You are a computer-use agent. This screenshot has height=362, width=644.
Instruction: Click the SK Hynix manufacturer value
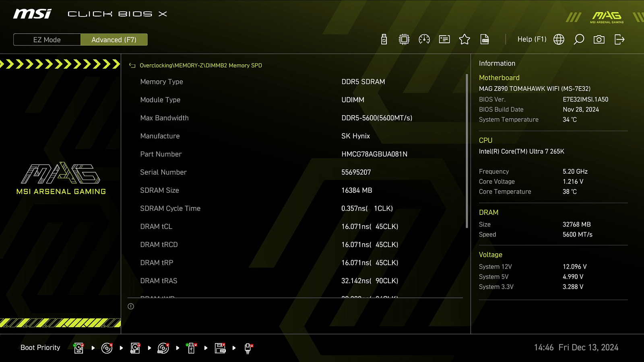(x=355, y=136)
